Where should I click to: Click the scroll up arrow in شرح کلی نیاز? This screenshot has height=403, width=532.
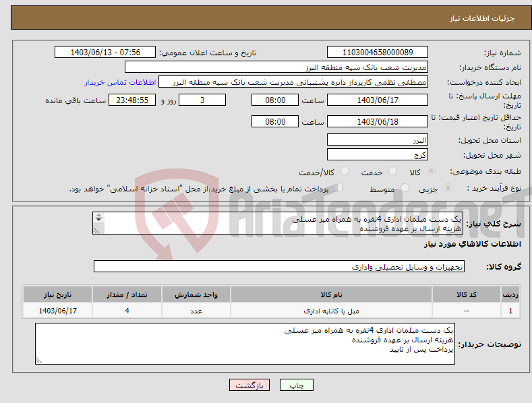[x=98, y=216]
